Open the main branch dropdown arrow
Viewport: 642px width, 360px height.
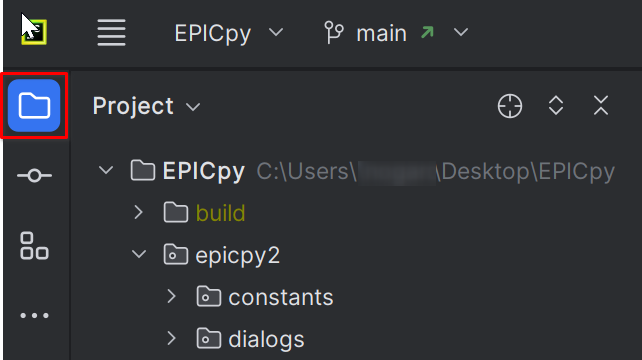pyautogui.click(x=461, y=32)
